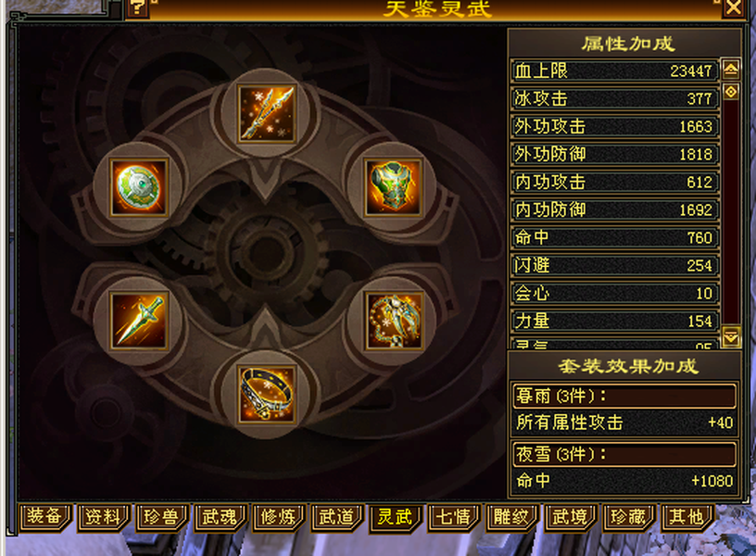
Task: Click the 血上限 attribute row
Action: [x=614, y=70]
